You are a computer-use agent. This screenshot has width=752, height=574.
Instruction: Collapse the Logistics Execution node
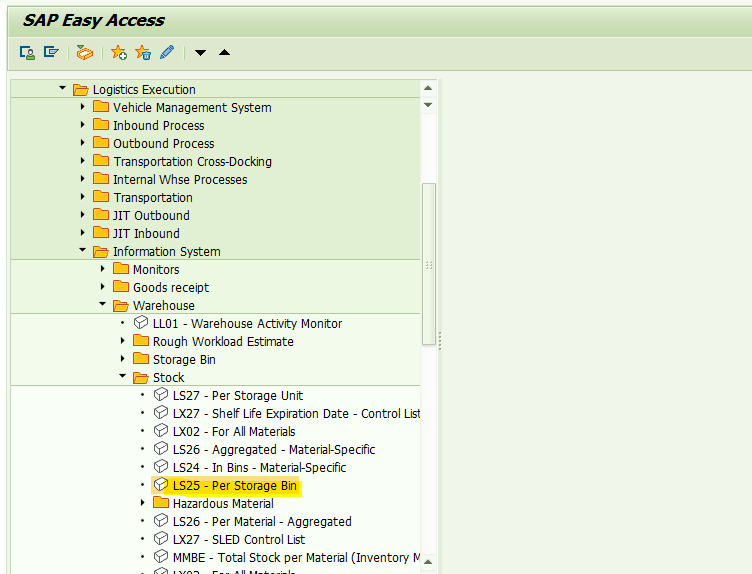[x=62, y=88]
